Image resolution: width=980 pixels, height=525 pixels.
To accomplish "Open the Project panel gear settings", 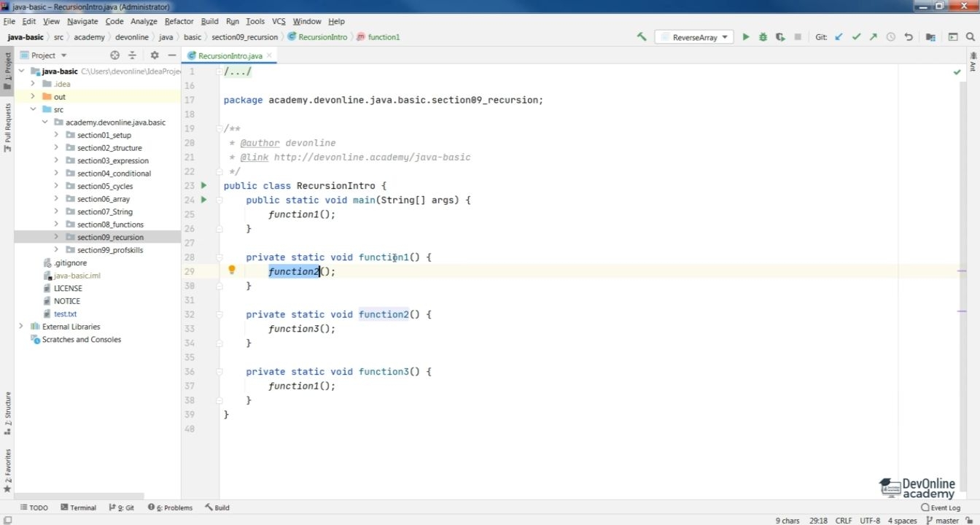I will click(155, 55).
